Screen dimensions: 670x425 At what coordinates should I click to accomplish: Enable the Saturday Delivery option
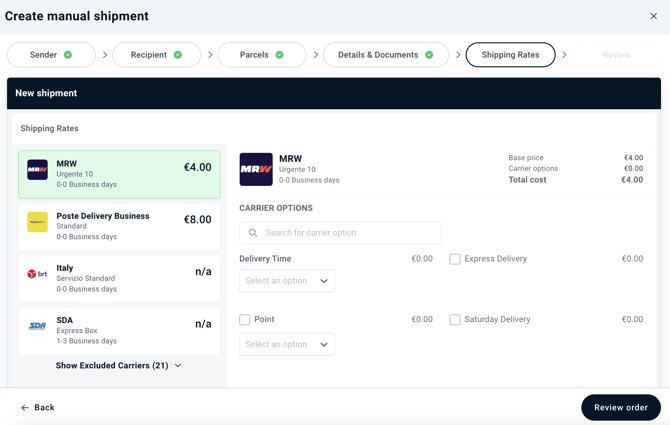pyautogui.click(x=455, y=320)
